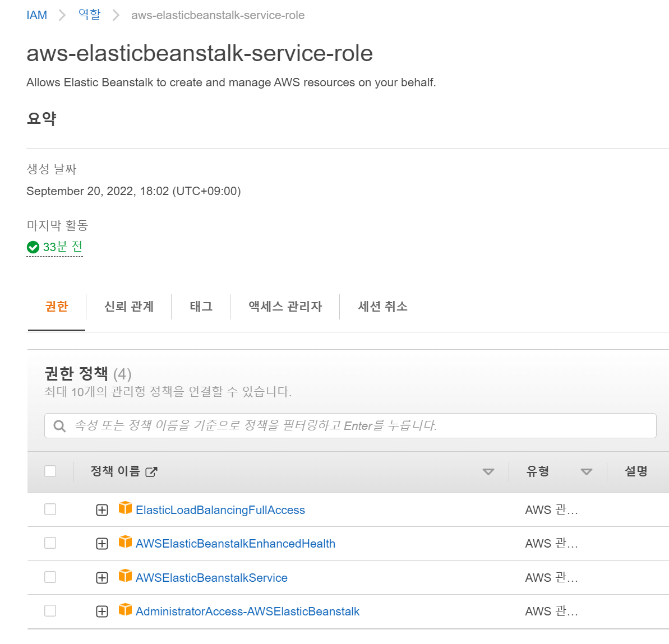669x644 pixels.
Task: Switch to the 액세스 관리자 tab
Action: click(x=285, y=306)
